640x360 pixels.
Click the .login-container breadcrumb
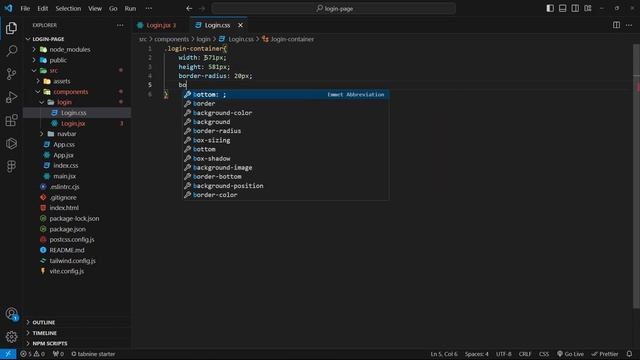tap(288, 39)
